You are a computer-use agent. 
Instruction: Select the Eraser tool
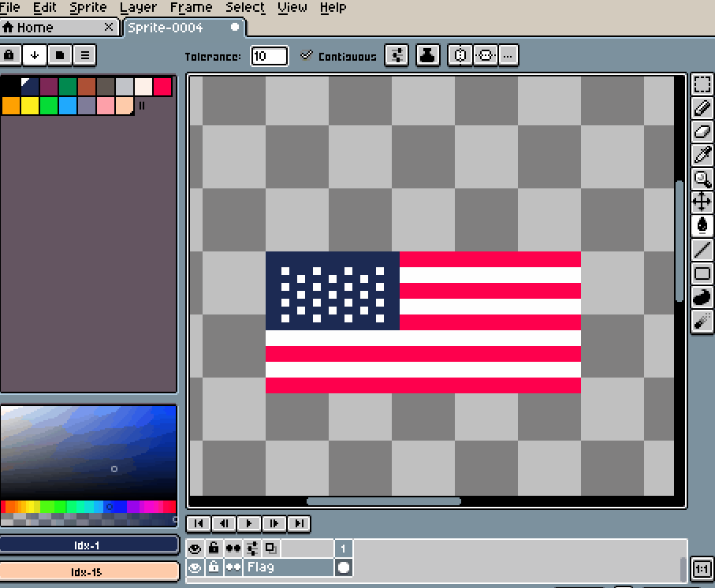pyautogui.click(x=702, y=132)
